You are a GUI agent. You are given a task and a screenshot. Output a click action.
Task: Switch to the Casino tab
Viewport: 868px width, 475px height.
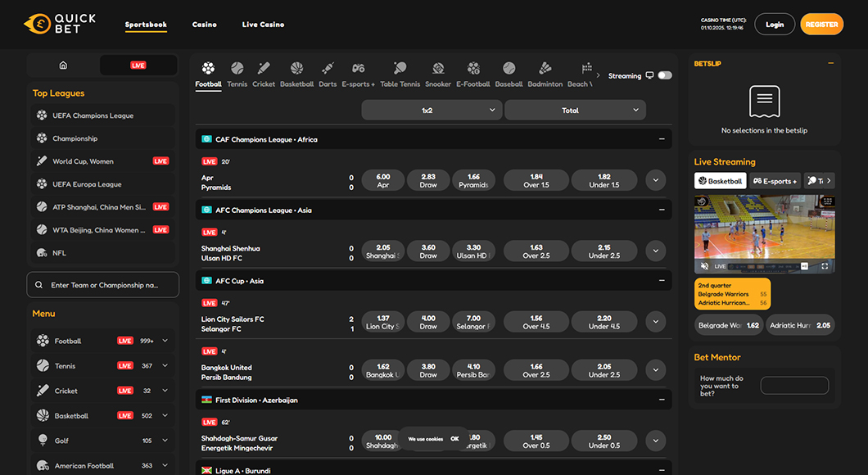(204, 25)
